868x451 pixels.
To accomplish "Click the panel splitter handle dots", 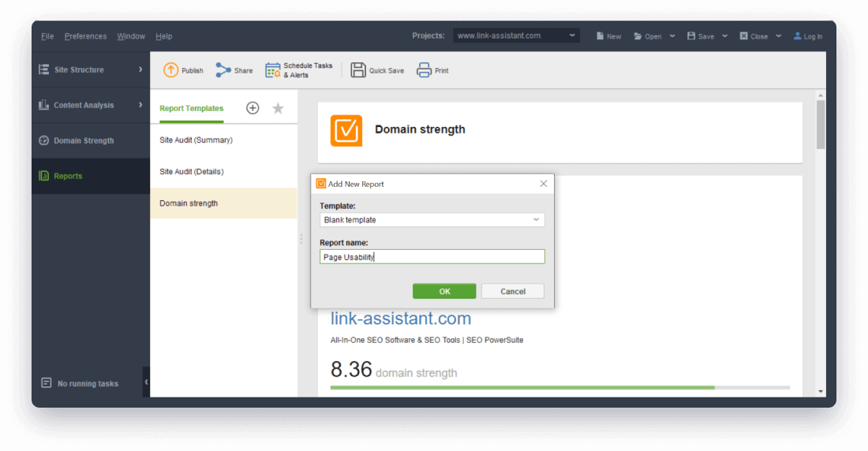I will point(301,238).
